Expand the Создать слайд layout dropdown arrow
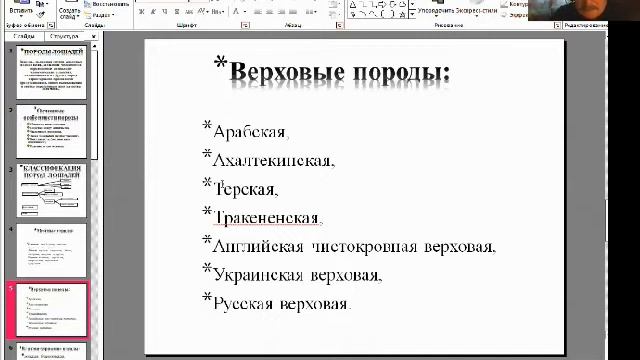Viewport: 640px width, 360px height. [77, 17]
